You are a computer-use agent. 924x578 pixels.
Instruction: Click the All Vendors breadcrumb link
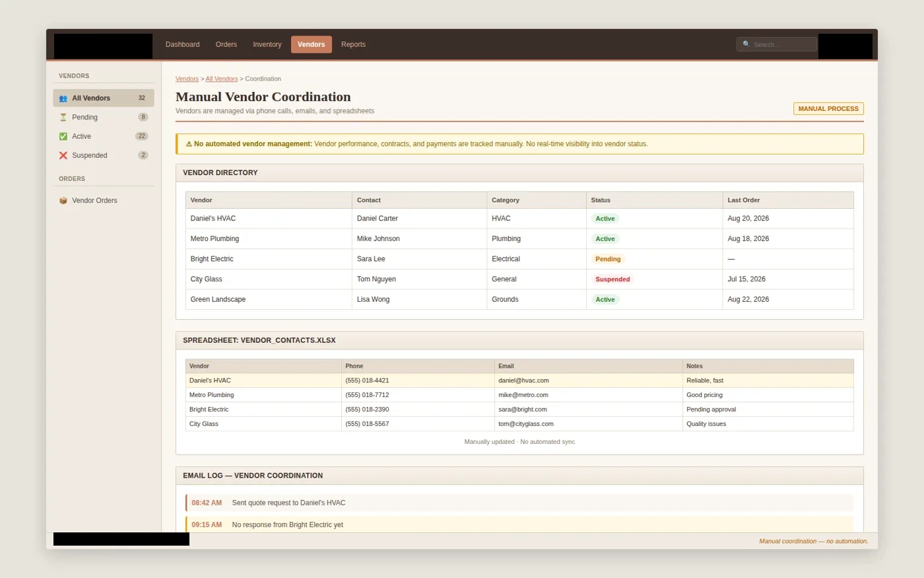pos(222,79)
